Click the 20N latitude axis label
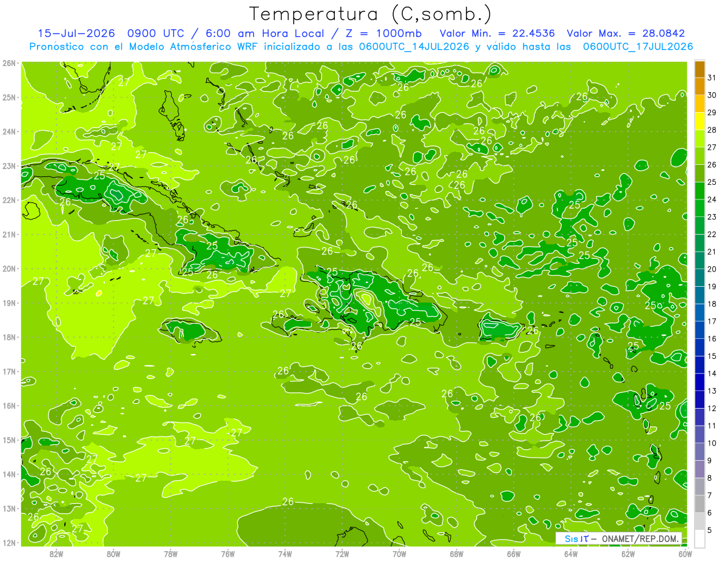Image resolution: width=728 pixels, height=562 pixels. (8, 269)
